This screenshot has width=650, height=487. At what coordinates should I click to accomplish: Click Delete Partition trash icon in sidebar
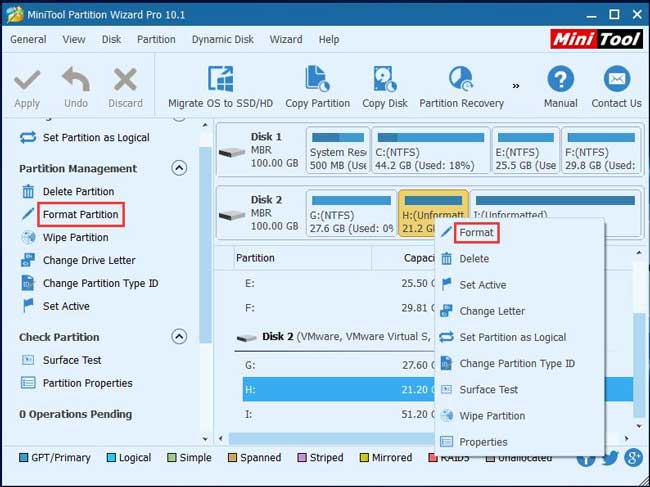28,191
